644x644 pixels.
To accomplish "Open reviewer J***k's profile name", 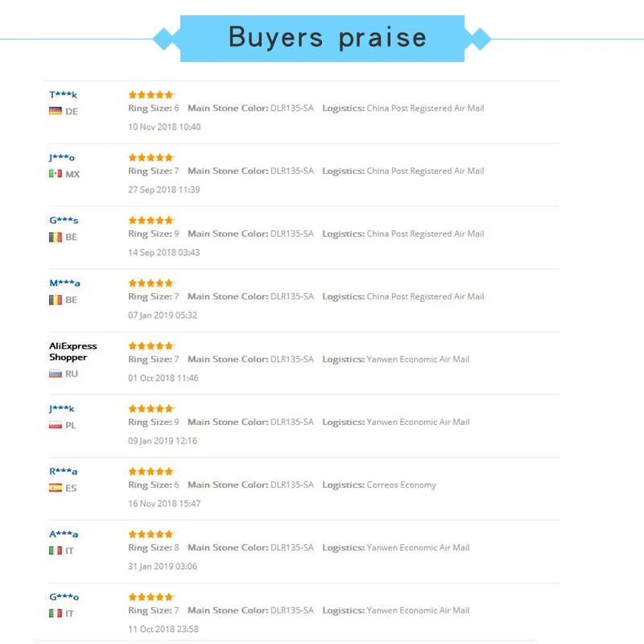I will click(62, 409).
